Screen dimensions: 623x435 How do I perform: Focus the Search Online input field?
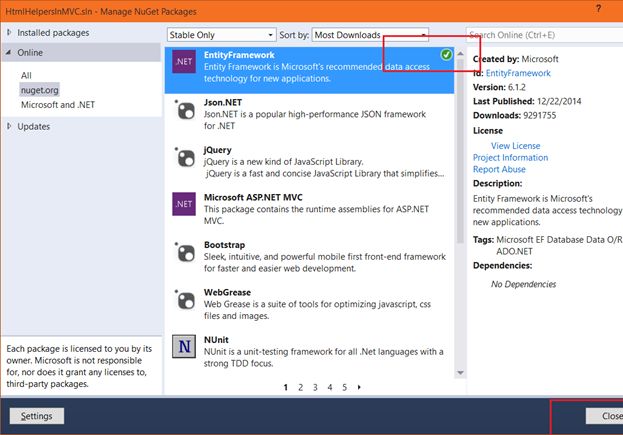544,35
